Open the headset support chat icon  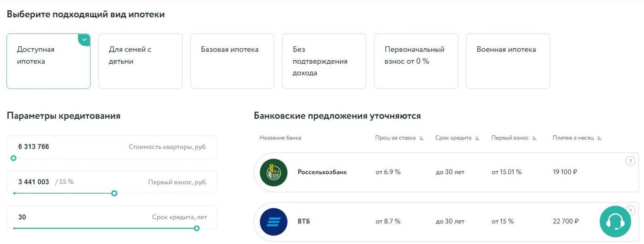(615, 221)
